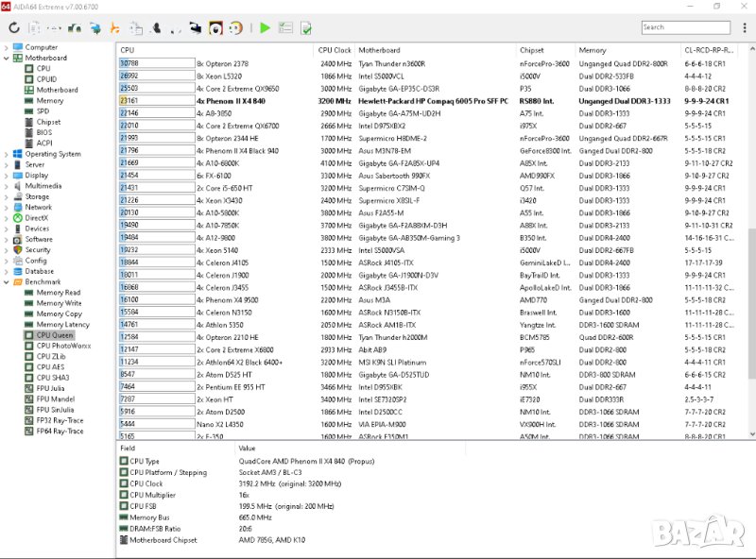
Task: Click the orange graph icon in the toolbar
Action: [114, 28]
